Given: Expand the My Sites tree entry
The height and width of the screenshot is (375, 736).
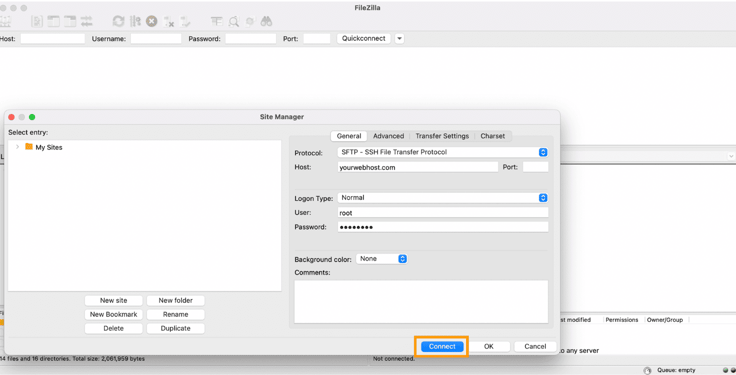Looking at the screenshot, I should click(17, 147).
